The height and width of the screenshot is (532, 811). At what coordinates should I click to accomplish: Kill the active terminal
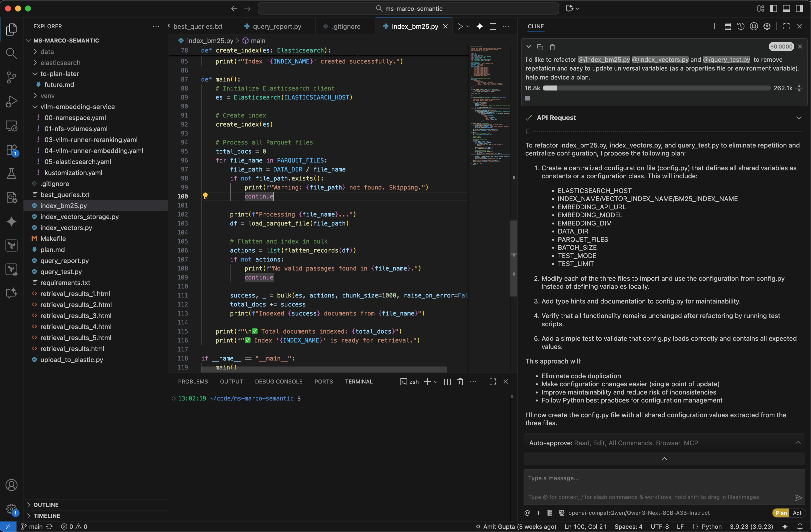pyautogui.click(x=460, y=382)
